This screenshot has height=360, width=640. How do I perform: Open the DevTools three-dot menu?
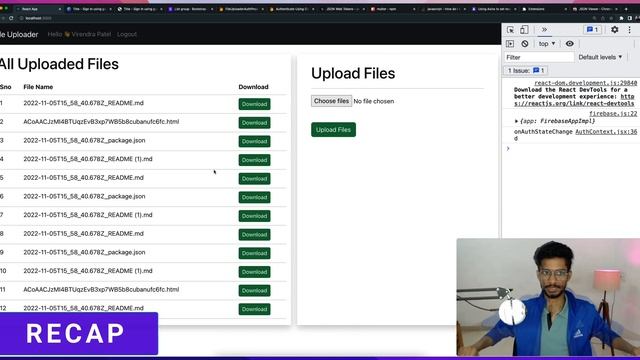point(630,30)
